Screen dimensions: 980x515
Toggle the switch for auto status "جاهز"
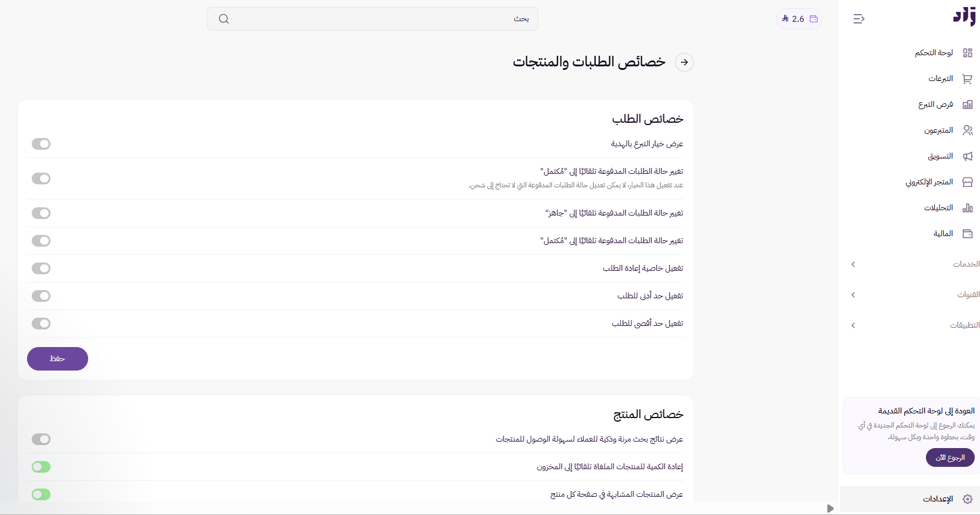[x=41, y=213]
